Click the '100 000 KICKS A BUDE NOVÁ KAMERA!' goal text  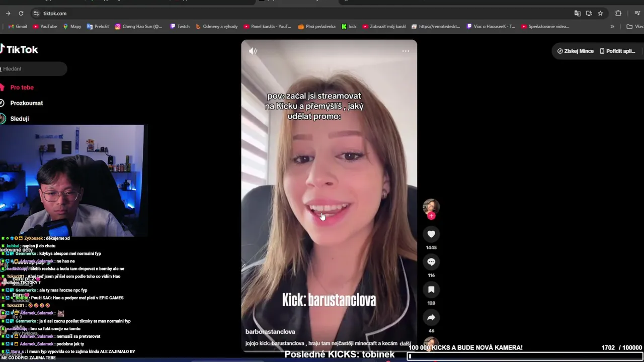(465, 347)
